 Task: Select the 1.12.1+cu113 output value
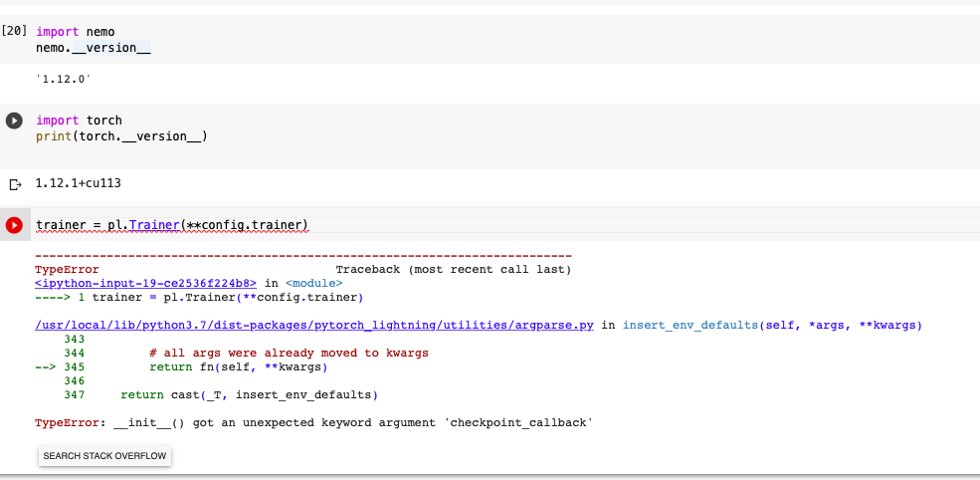79,183
